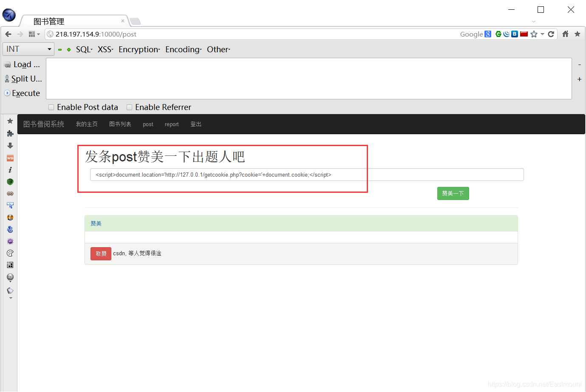Click the purple spiky bug sidebar icon
586x392 pixels.
click(x=10, y=241)
